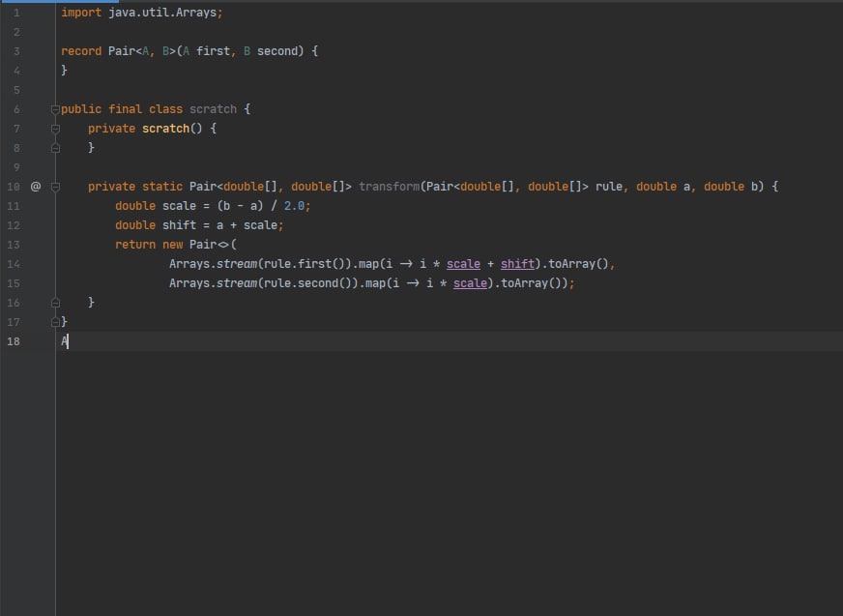
Task: Click the 'import' keyword on line 1
Action: point(81,13)
